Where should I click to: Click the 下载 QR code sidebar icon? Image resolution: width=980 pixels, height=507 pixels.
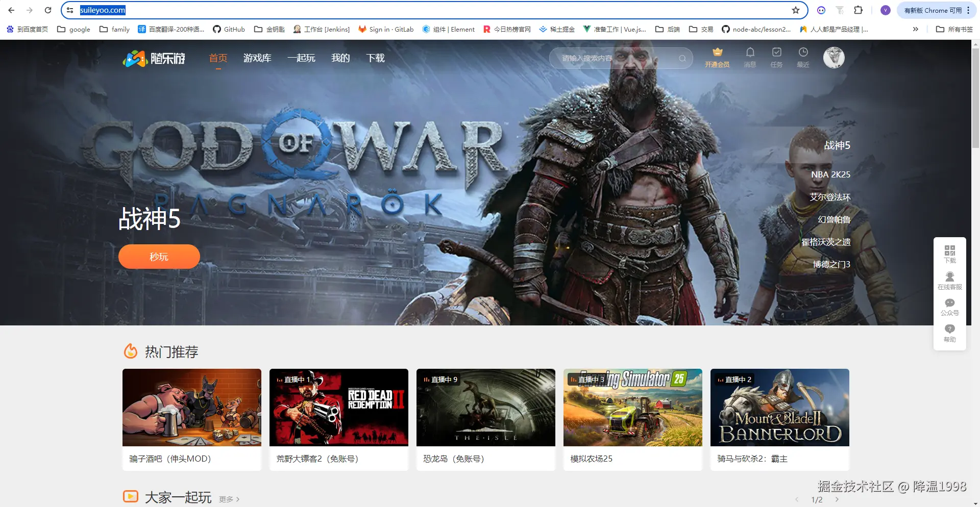[x=949, y=250]
